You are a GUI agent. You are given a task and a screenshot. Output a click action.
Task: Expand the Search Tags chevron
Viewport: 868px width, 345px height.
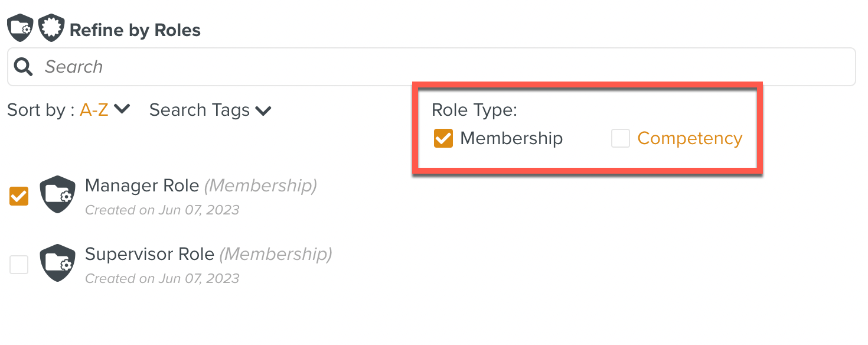tap(263, 110)
